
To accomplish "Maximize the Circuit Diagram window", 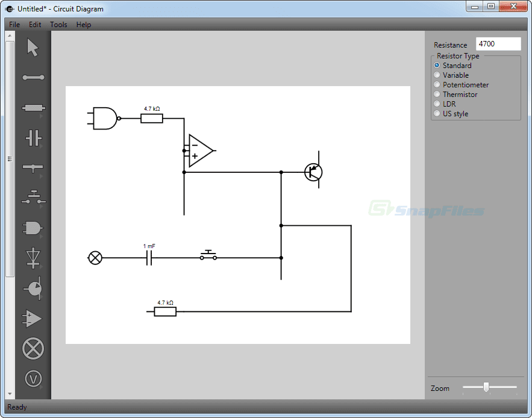I will click(x=491, y=7).
